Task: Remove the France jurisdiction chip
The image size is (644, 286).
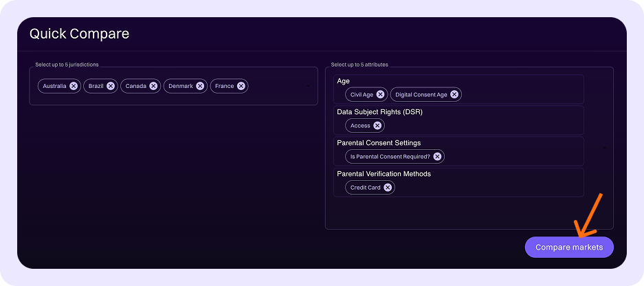Action: pos(241,86)
